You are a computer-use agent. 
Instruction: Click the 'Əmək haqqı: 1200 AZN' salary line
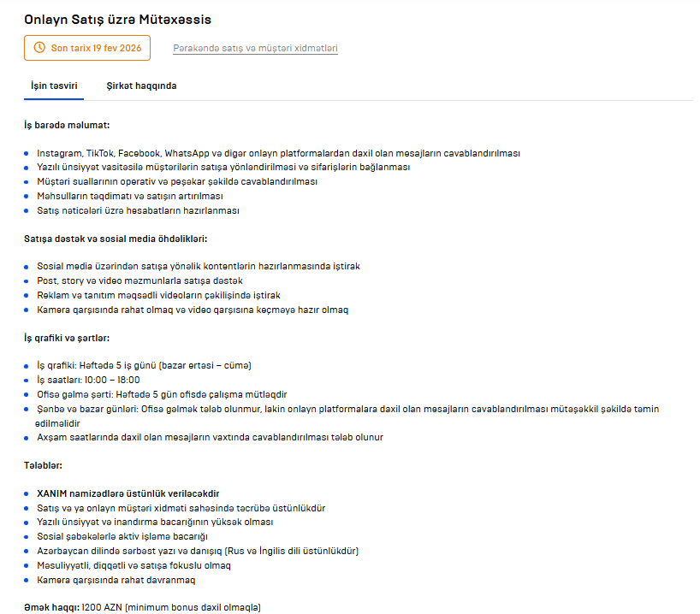[142, 607]
